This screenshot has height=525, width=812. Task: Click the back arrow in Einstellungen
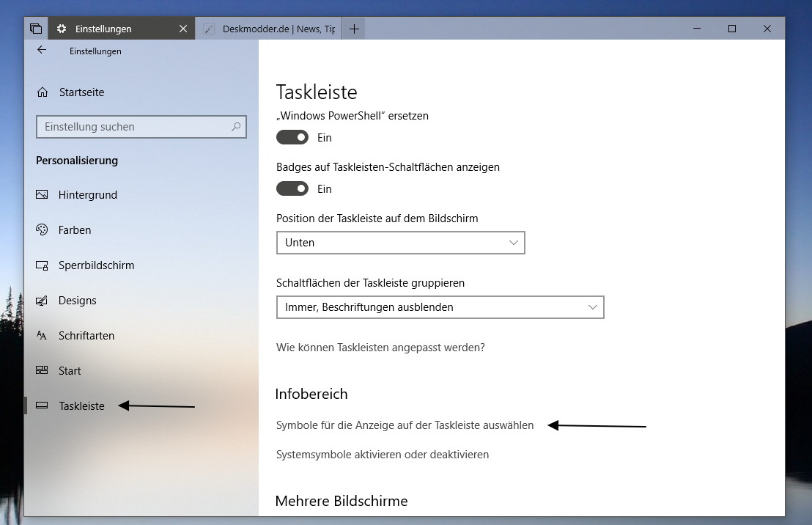pos(42,50)
